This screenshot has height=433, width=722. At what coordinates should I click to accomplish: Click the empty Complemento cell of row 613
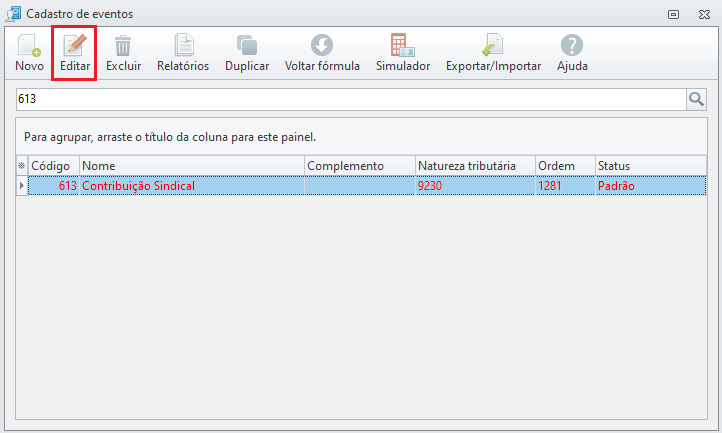[x=360, y=186]
